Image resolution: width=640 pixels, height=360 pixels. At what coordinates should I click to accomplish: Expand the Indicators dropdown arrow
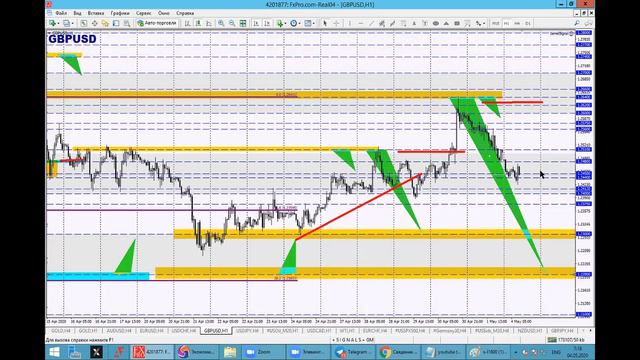pyautogui.click(x=285, y=23)
